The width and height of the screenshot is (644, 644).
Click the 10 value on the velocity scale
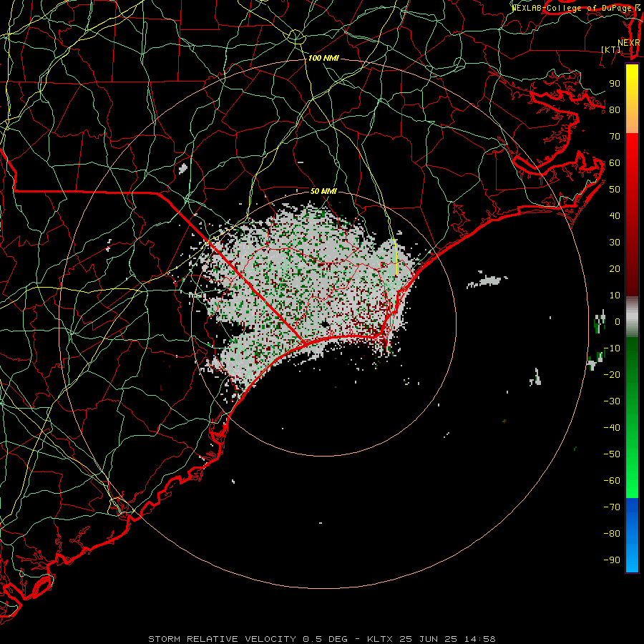click(615, 296)
